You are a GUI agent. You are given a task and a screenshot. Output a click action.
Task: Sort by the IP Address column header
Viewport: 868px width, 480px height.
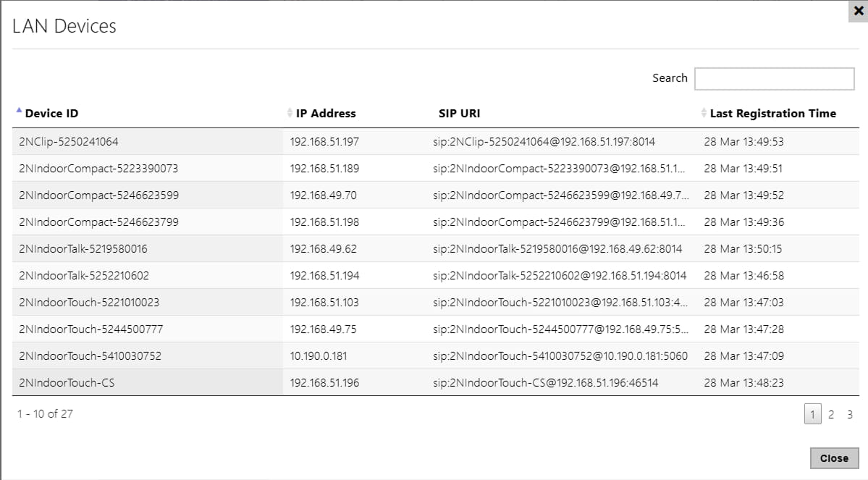tap(326, 114)
